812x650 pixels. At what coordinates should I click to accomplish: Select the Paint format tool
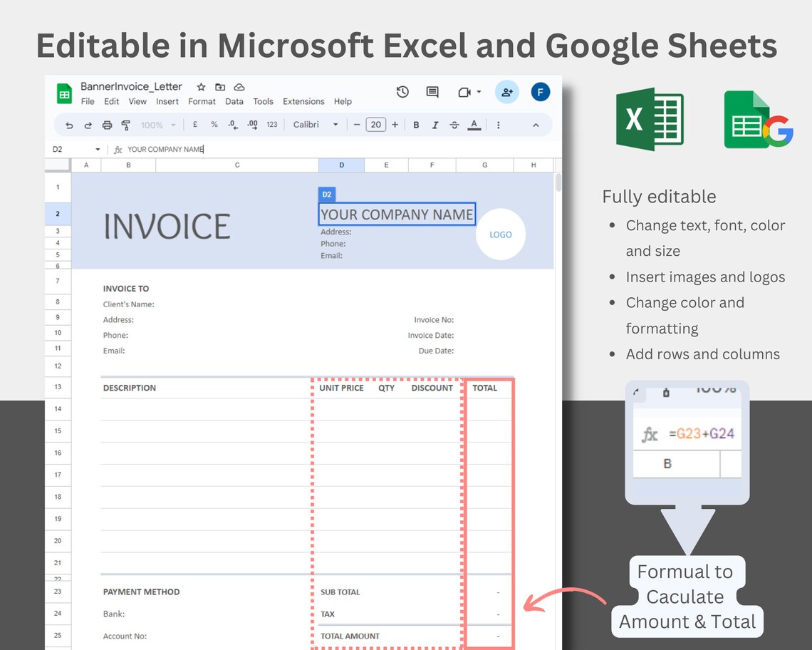tap(126, 124)
